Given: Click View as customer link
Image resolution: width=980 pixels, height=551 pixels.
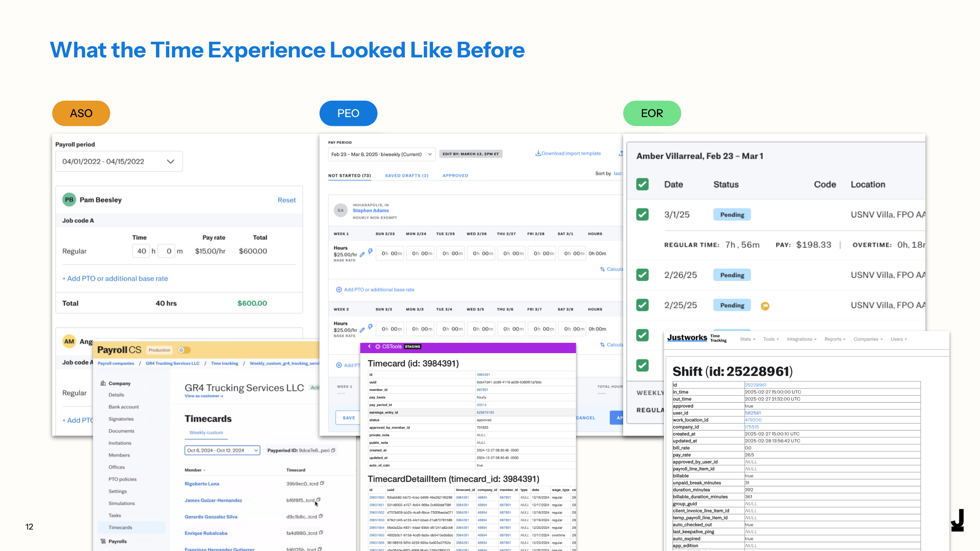Looking at the screenshot, I should [x=204, y=396].
